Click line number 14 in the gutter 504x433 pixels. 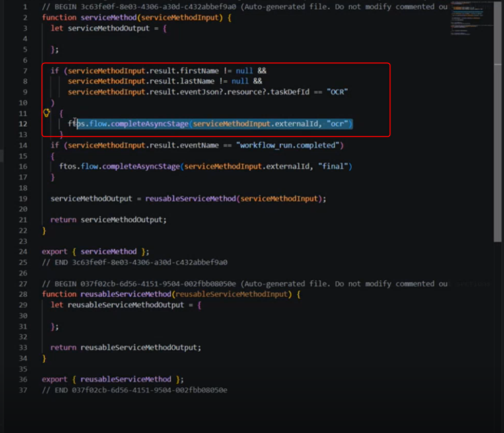[23, 146]
